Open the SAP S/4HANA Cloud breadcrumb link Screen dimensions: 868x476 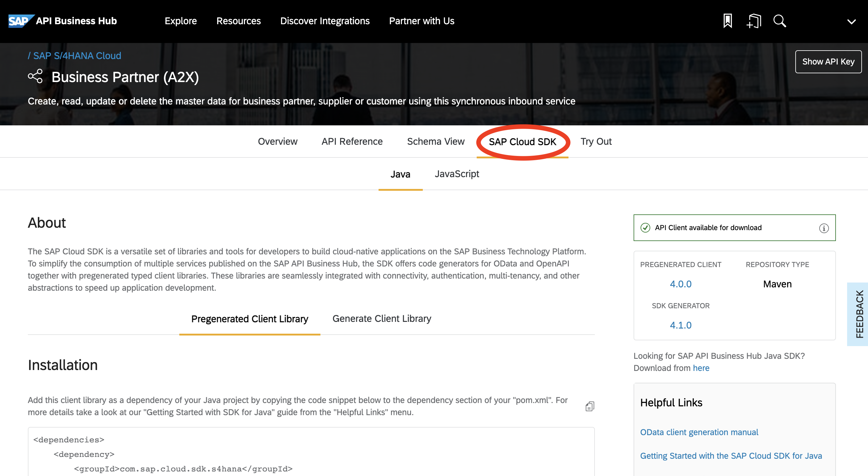(77, 56)
